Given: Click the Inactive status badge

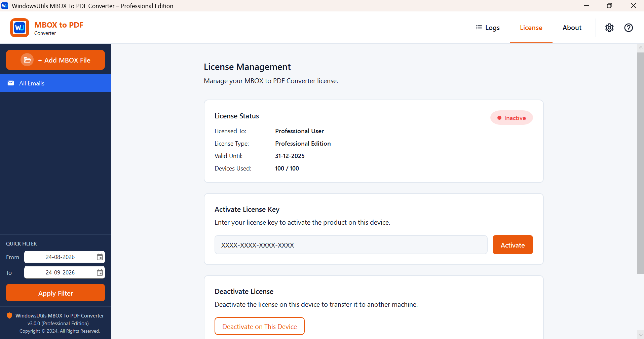Looking at the screenshot, I should (512, 118).
